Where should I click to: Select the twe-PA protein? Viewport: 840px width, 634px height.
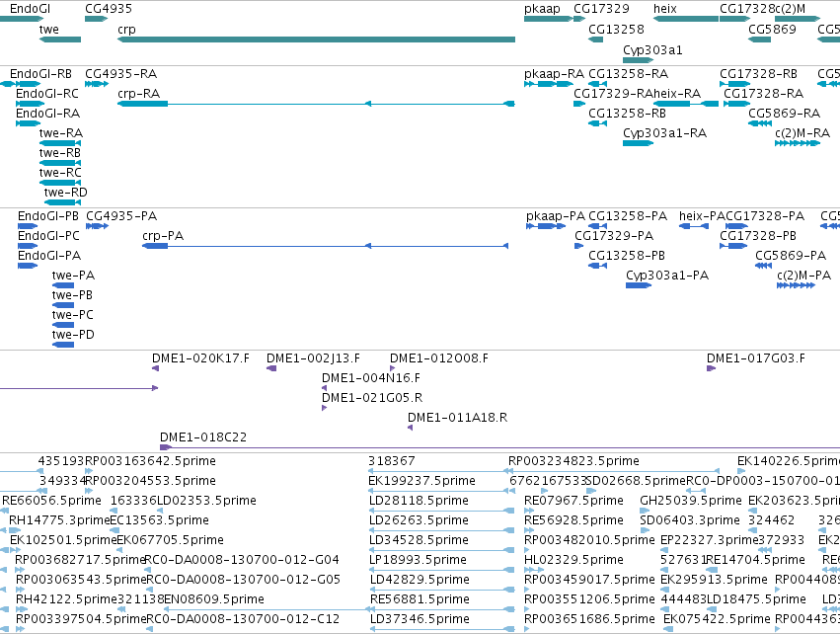pyautogui.click(x=62, y=285)
